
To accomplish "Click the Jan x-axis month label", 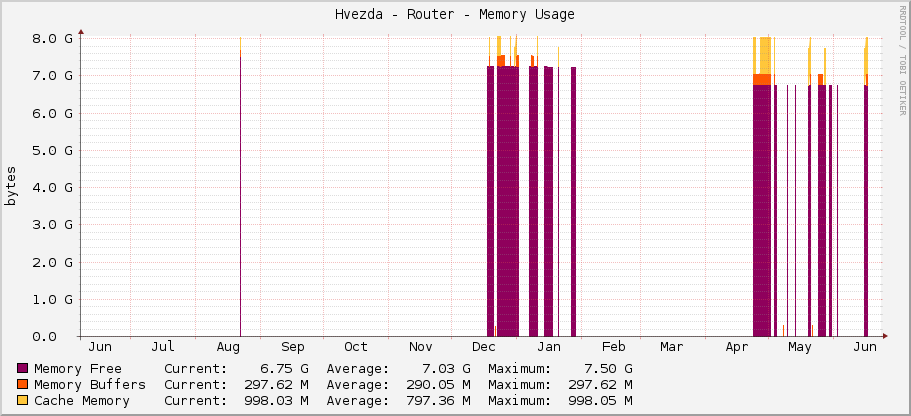I will pyautogui.click(x=548, y=347).
